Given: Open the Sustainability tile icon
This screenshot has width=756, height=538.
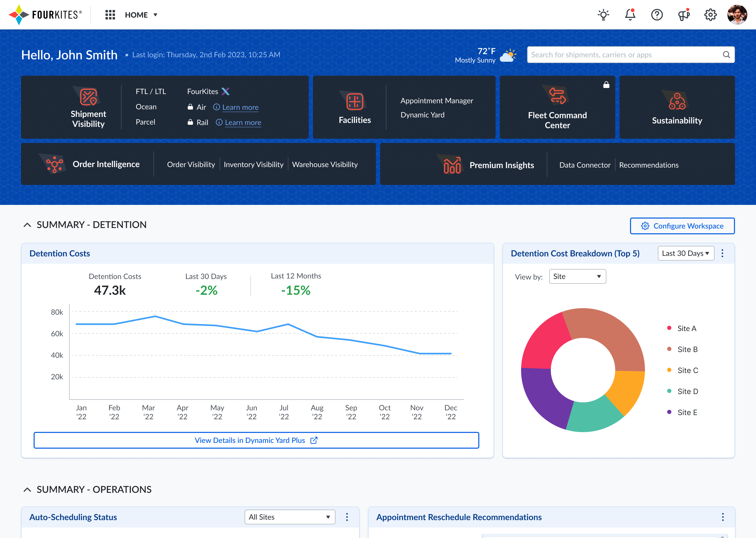Looking at the screenshot, I should tap(677, 101).
